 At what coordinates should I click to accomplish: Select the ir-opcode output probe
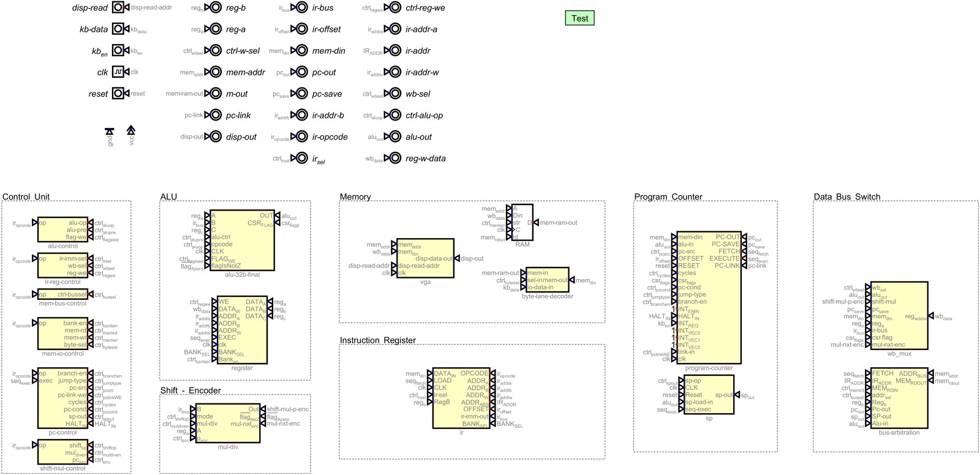[302, 137]
